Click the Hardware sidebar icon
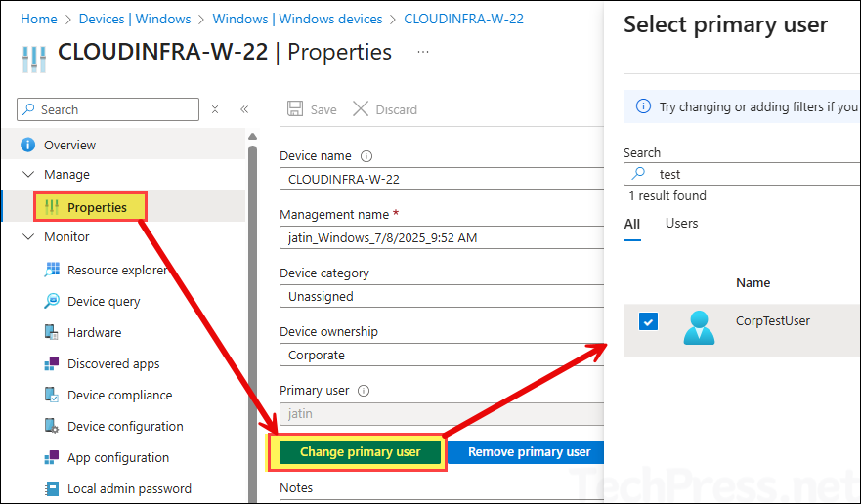The height and width of the screenshot is (504, 861). [52, 333]
